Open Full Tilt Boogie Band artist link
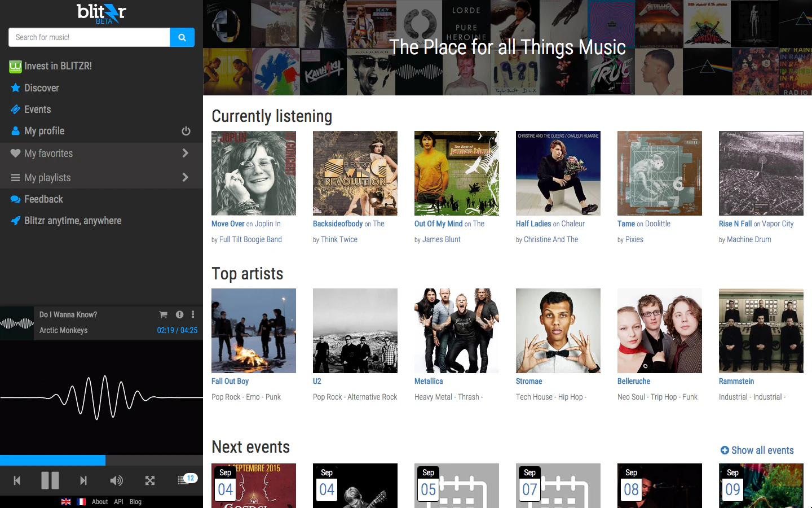 pyautogui.click(x=250, y=240)
